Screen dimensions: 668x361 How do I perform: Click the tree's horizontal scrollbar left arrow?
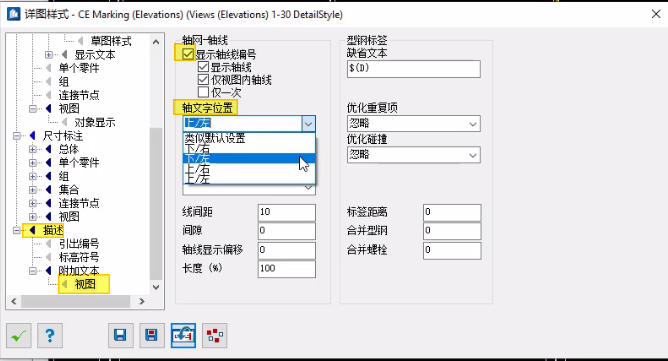coord(14,301)
